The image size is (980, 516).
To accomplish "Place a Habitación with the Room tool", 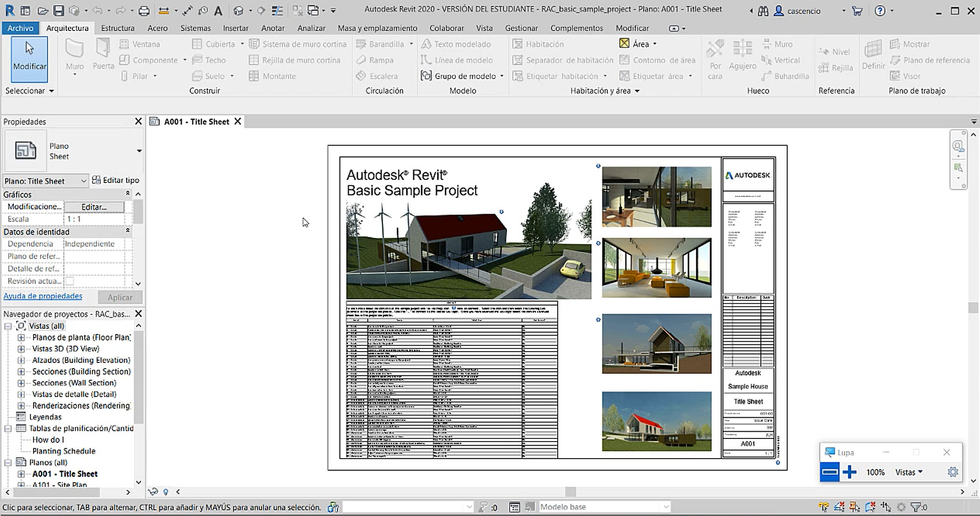I will tap(543, 44).
